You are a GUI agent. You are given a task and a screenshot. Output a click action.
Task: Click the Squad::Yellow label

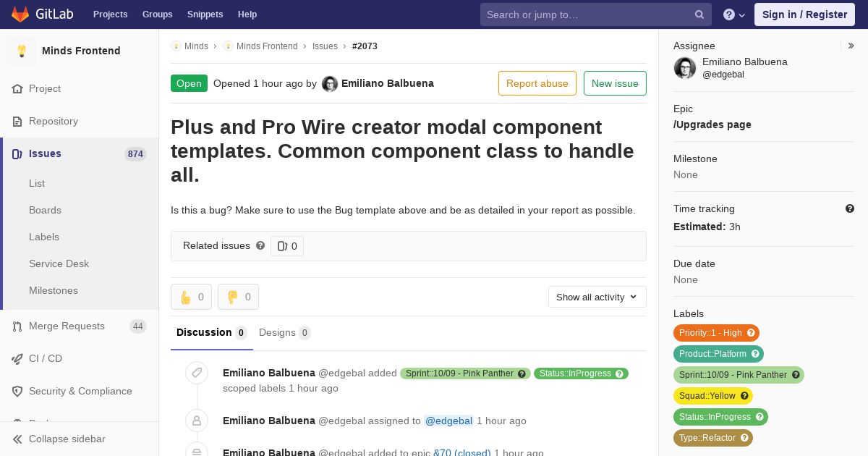713,396
